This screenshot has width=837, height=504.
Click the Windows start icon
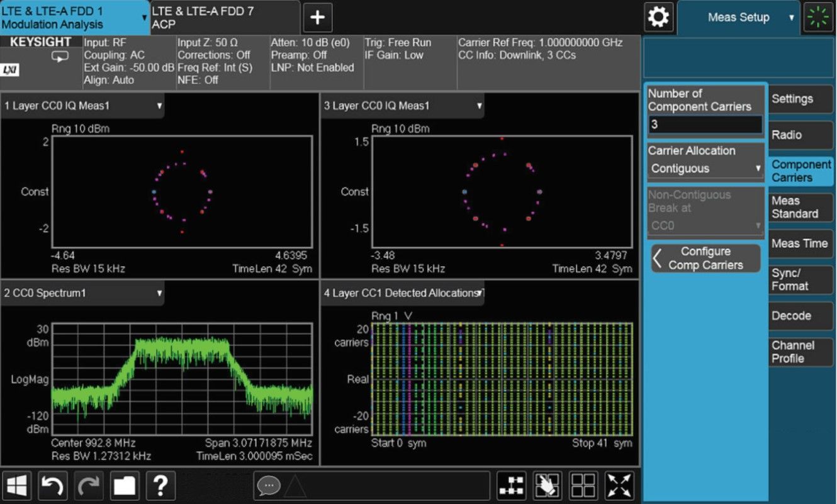(x=17, y=486)
